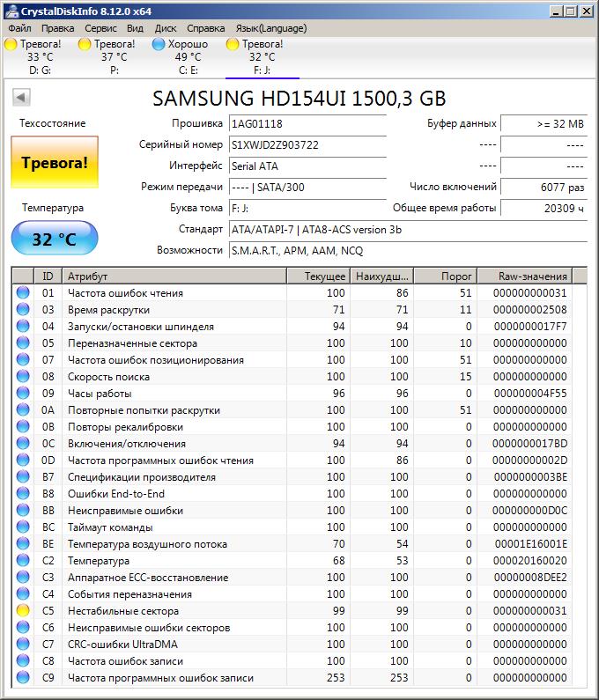This screenshot has width=599, height=700.
Task: Open the Сервис menu
Action: click(x=100, y=28)
